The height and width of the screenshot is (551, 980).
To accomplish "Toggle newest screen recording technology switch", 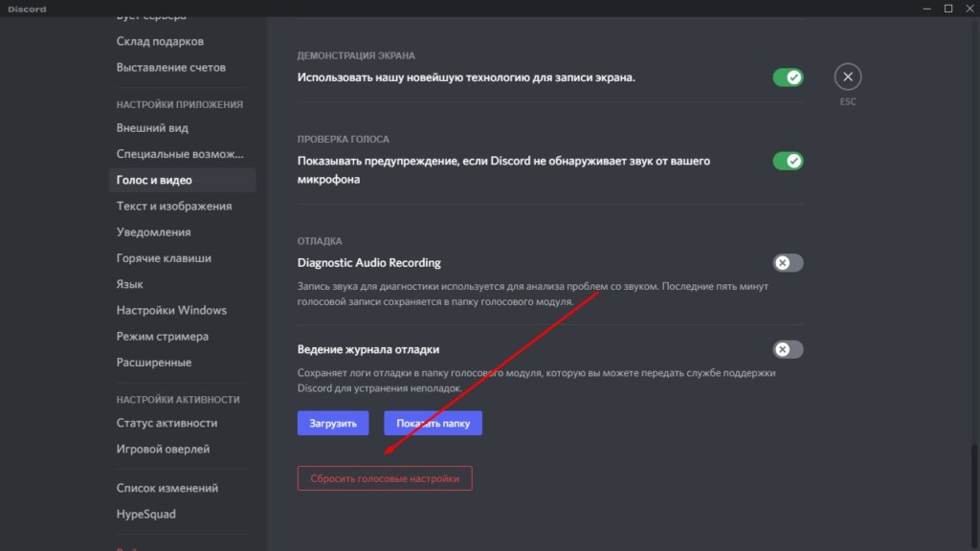I will [788, 77].
